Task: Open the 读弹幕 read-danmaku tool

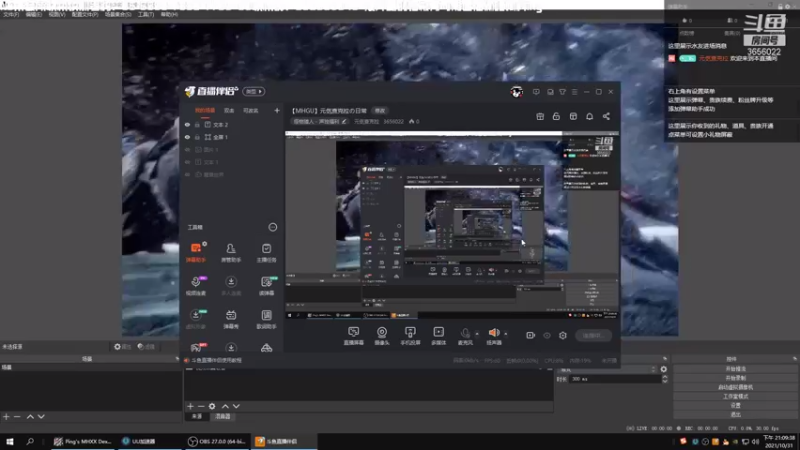Action: pyautogui.click(x=266, y=286)
